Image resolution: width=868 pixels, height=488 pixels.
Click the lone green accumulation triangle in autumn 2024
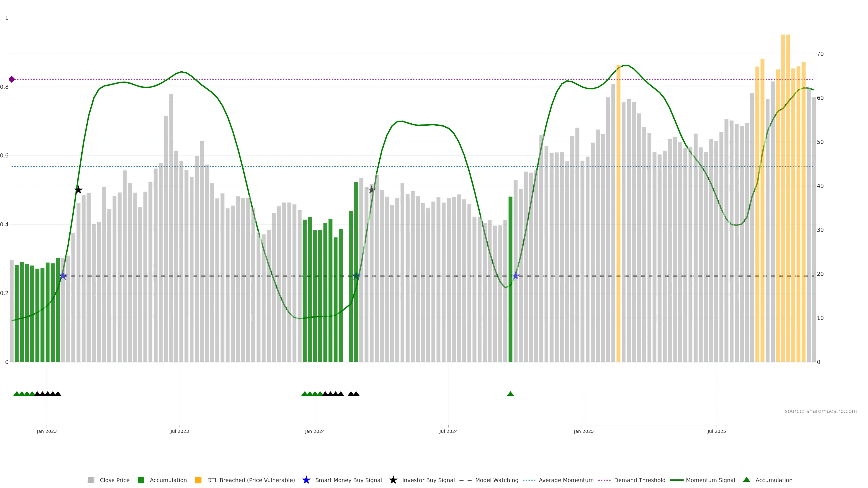click(510, 394)
